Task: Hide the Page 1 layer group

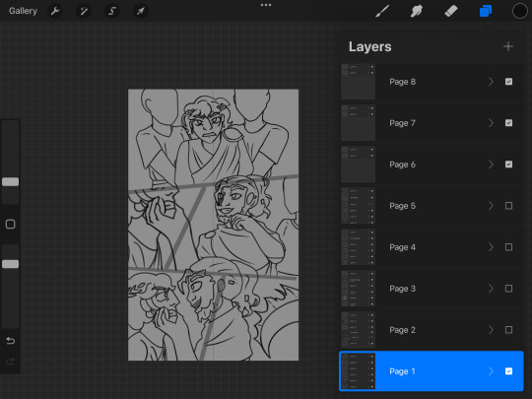Action: [508, 371]
